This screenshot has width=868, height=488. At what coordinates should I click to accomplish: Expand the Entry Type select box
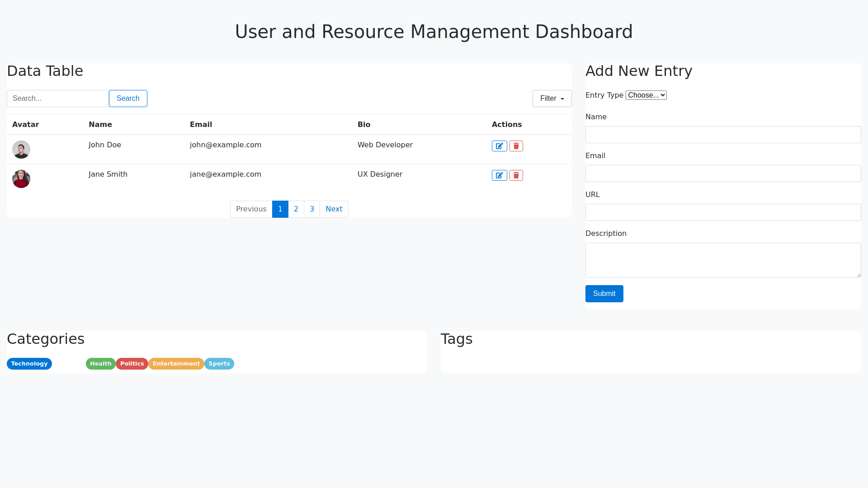pos(646,95)
